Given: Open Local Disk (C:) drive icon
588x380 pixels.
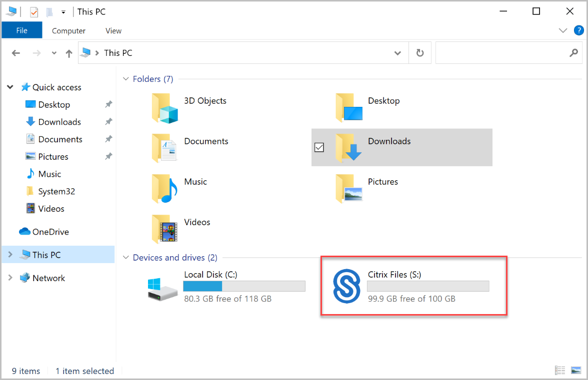Looking at the screenshot, I should (x=162, y=288).
